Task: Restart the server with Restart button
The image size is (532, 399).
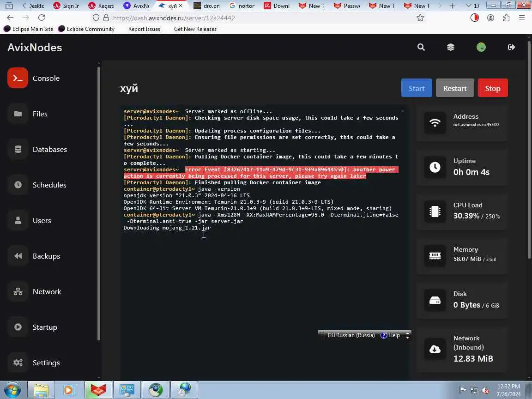Action: pos(455,88)
